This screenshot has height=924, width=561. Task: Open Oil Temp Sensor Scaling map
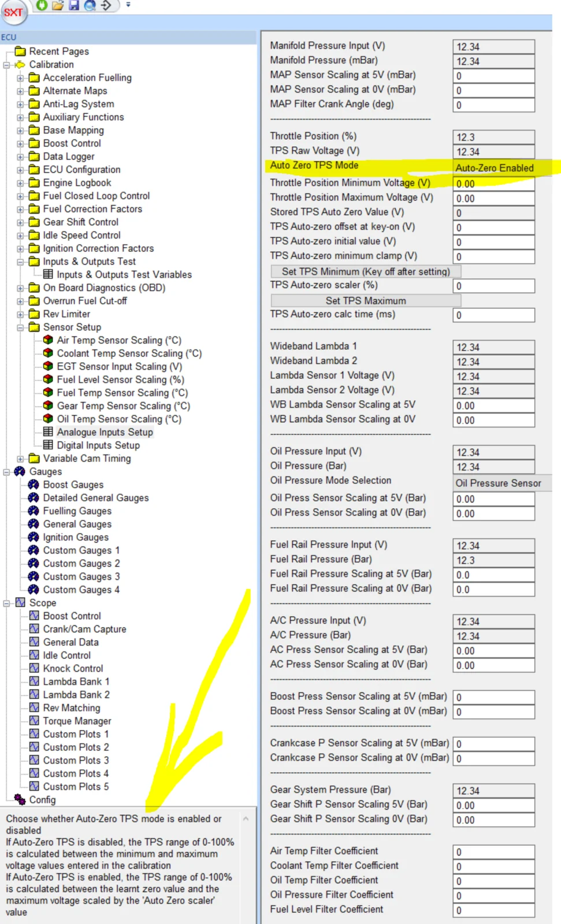pyautogui.click(x=119, y=419)
